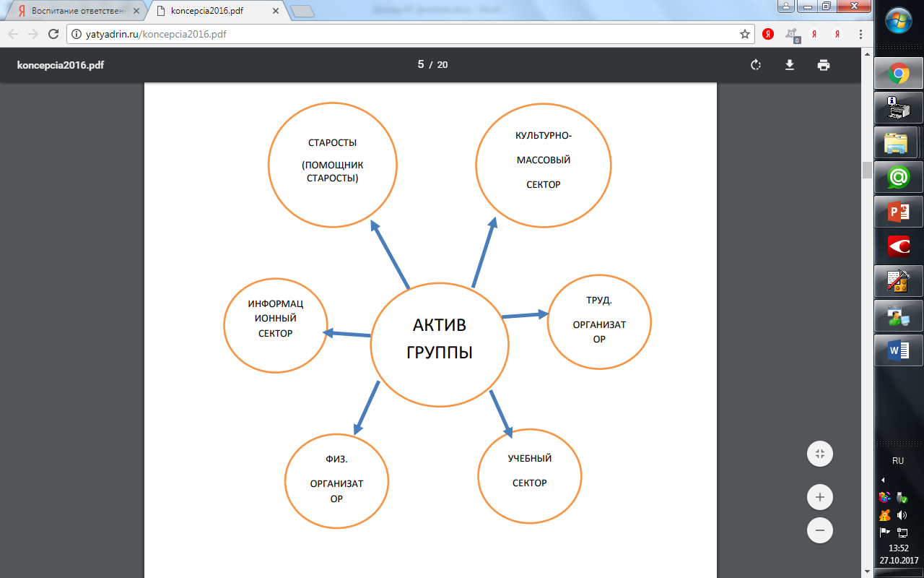Viewport: 924px width, 578px height.
Task: Open a new browser tab
Action: 303,11
